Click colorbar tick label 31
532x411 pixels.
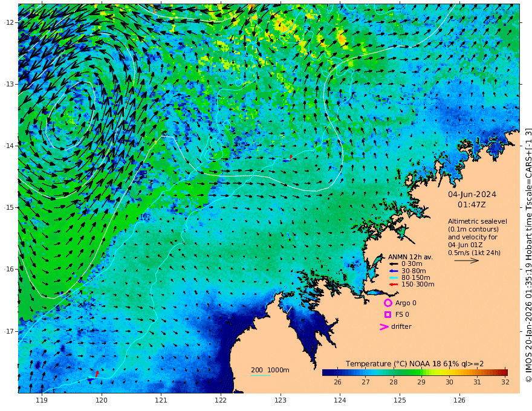[478, 382]
